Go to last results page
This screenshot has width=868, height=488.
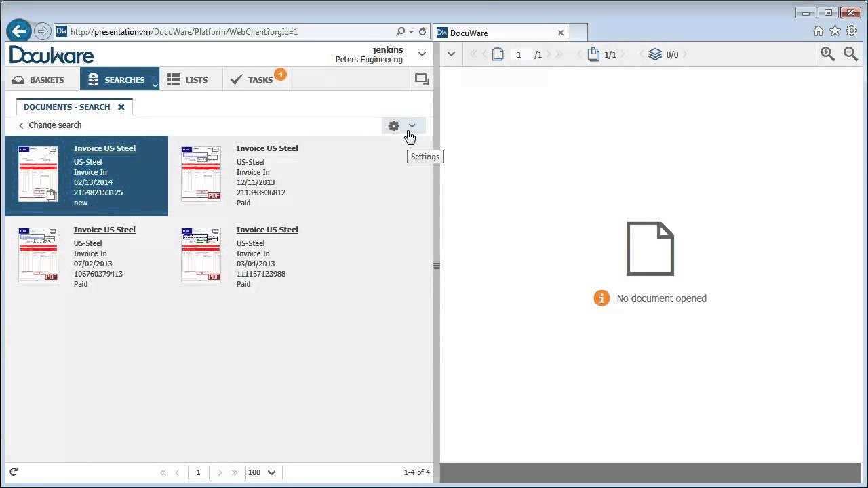(235, 472)
